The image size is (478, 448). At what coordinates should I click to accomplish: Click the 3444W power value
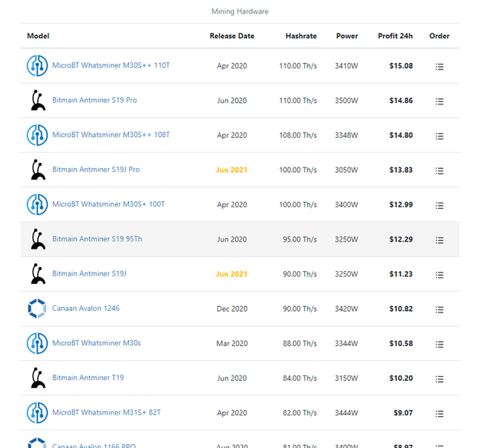click(x=347, y=413)
